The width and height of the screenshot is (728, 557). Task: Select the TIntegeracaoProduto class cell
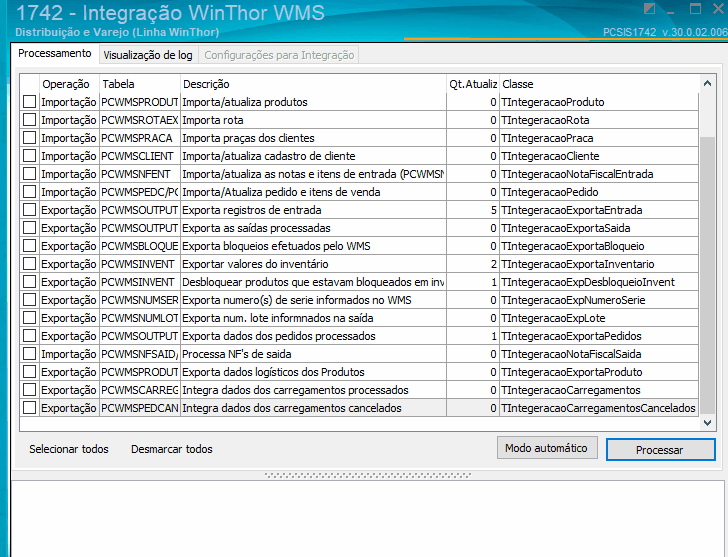pyautogui.click(x=599, y=102)
